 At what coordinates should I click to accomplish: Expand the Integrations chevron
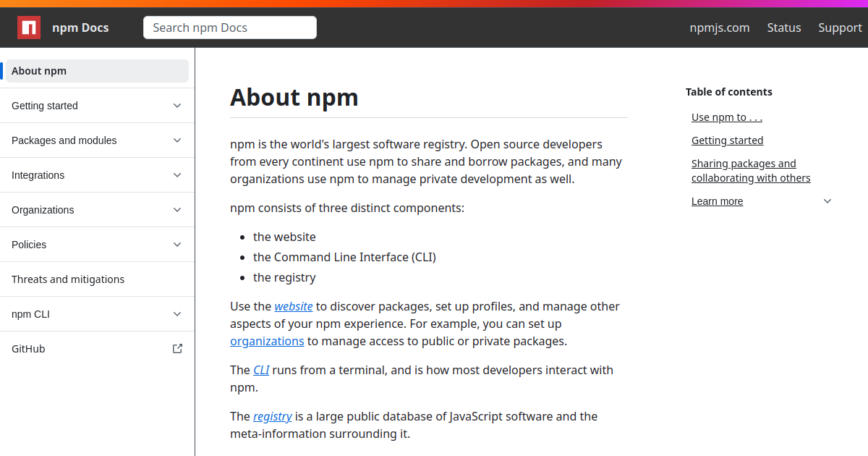177,175
